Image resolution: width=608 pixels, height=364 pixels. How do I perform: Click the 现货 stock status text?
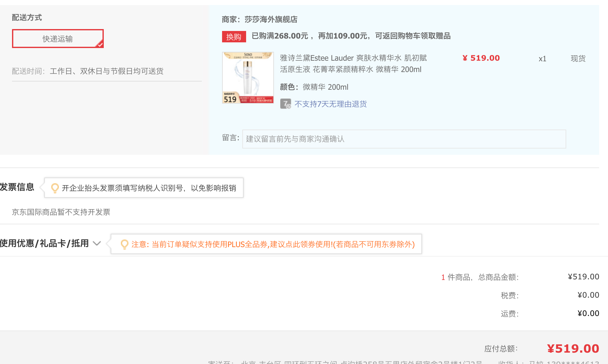pyautogui.click(x=578, y=58)
